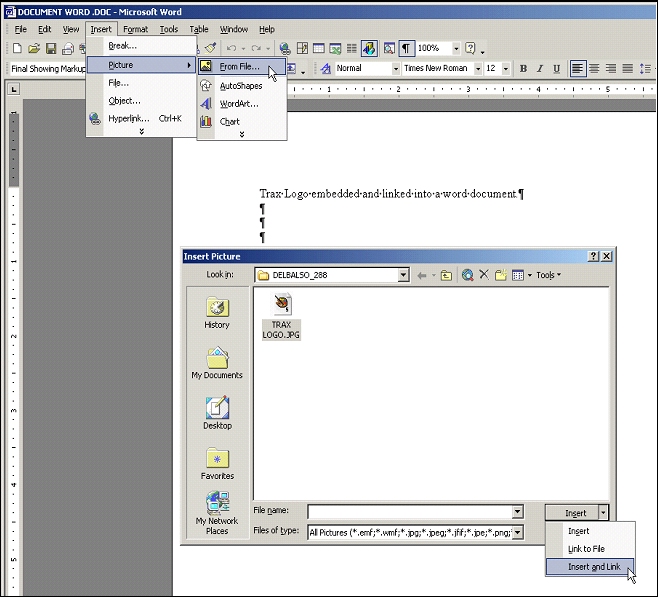Click the New Blank Document icon
Image resolution: width=658 pixels, height=597 pixels.
click(x=17, y=48)
